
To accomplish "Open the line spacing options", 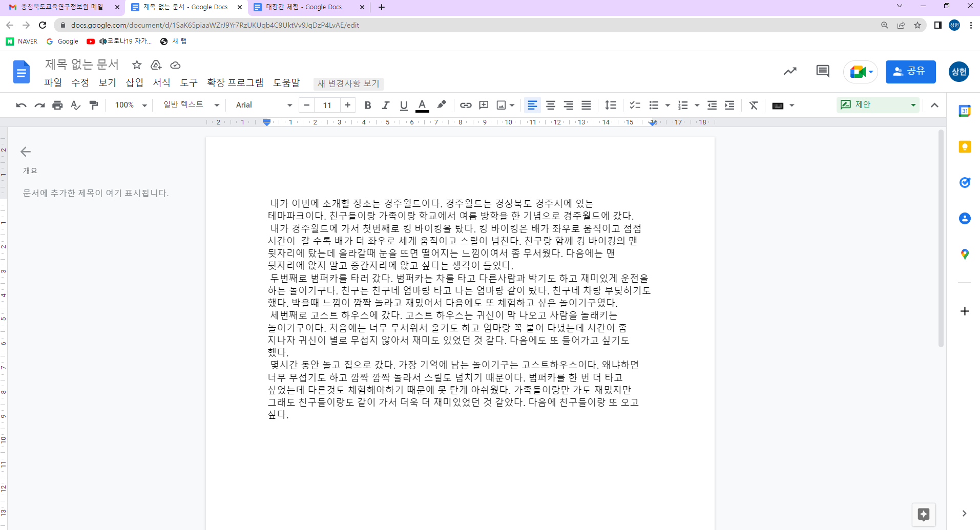I will [x=611, y=105].
